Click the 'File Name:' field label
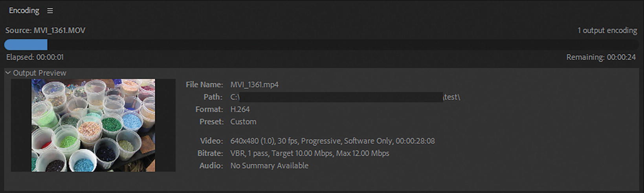Image resolution: width=644 pixels, height=193 pixels. click(204, 85)
